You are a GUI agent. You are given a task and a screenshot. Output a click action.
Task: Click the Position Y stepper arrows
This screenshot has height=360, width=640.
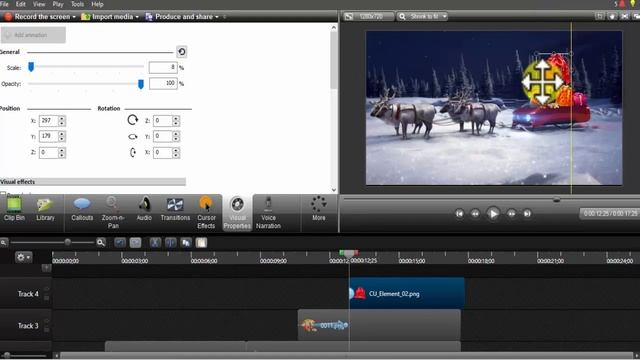[x=62, y=136]
